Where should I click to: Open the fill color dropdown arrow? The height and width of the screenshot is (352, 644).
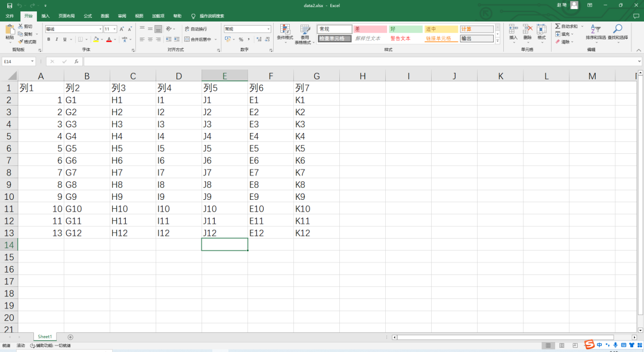pos(102,40)
